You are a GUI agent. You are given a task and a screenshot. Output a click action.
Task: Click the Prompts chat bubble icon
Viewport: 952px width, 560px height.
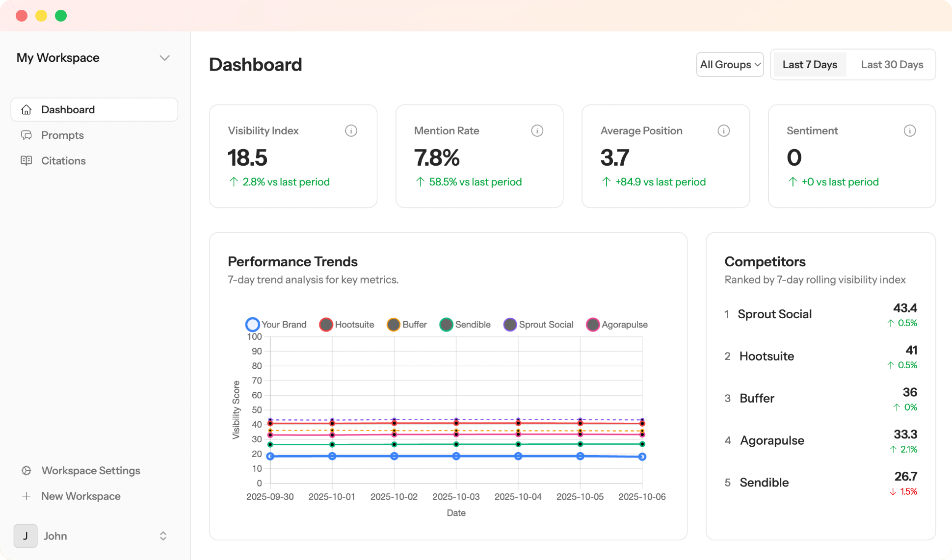tap(26, 135)
